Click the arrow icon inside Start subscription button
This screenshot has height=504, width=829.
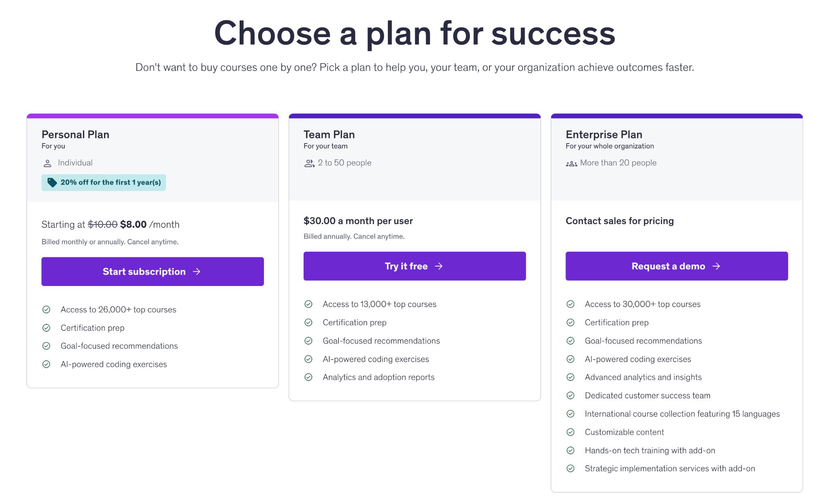click(197, 271)
